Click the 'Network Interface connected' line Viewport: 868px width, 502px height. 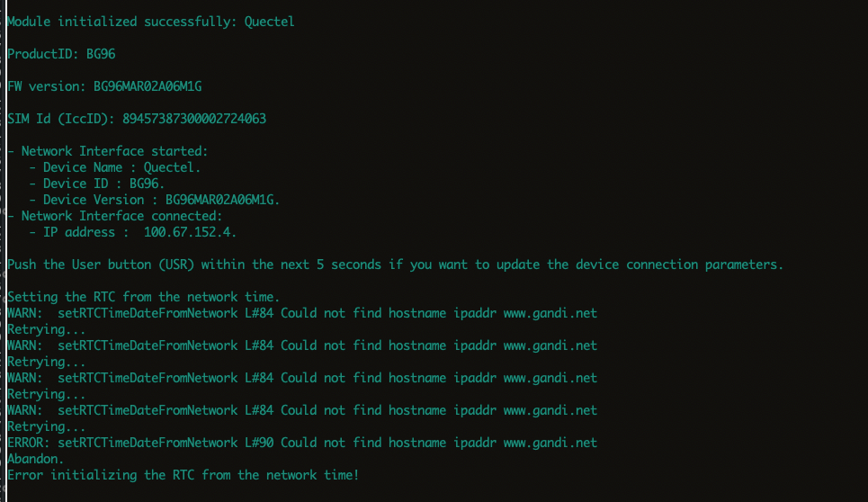(x=115, y=216)
